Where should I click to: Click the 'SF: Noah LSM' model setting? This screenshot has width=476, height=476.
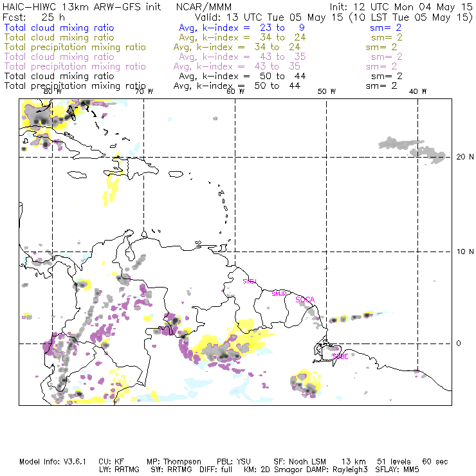pos(300,462)
